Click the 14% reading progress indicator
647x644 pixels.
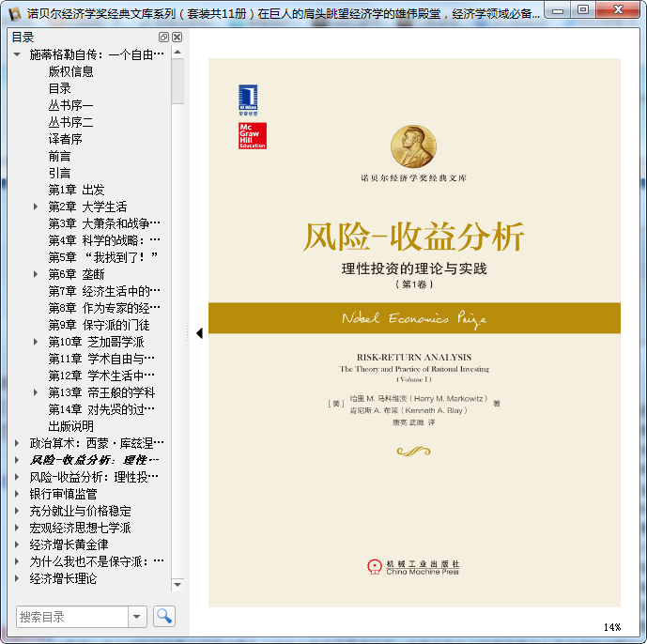point(612,627)
